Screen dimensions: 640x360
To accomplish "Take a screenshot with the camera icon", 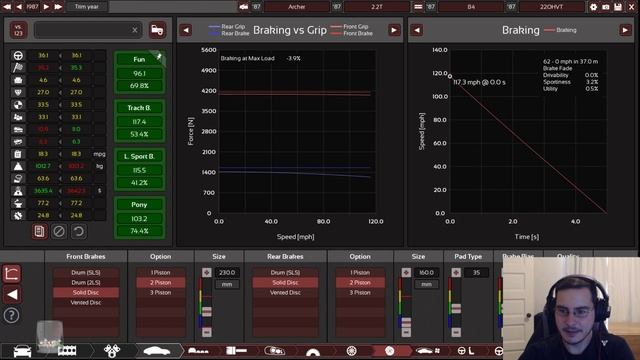I will point(606,7).
